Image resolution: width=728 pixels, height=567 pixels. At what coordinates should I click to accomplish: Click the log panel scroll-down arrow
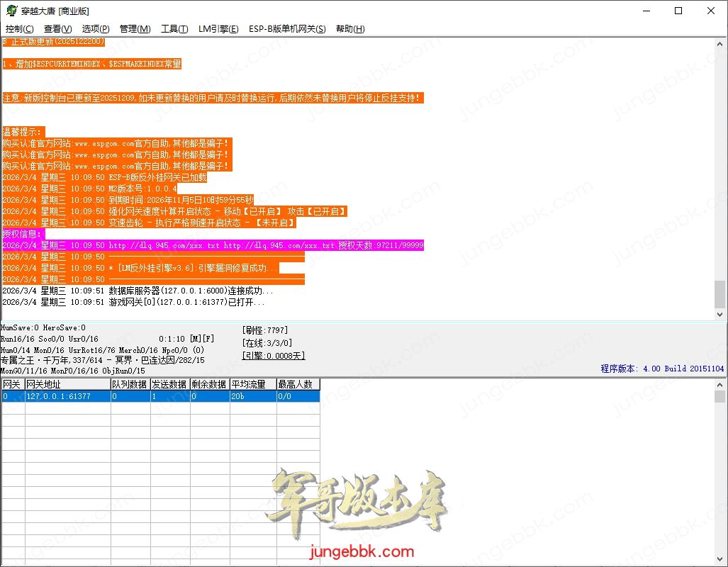(x=720, y=315)
